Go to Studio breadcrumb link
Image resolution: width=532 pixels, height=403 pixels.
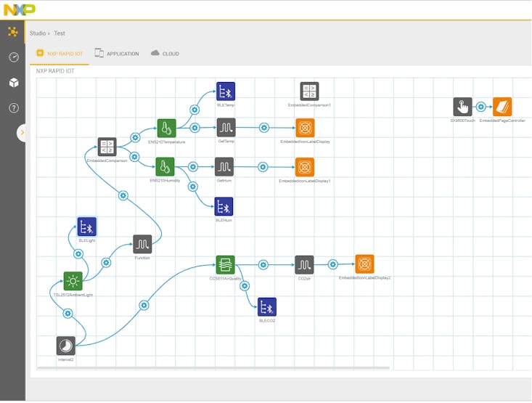tap(38, 33)
